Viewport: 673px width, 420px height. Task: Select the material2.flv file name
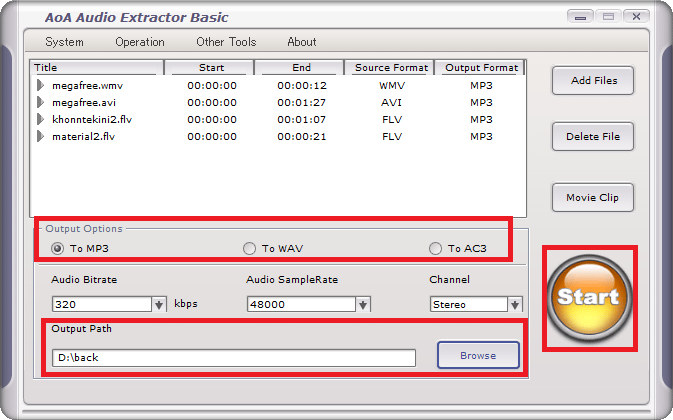(x=84, y=136)
